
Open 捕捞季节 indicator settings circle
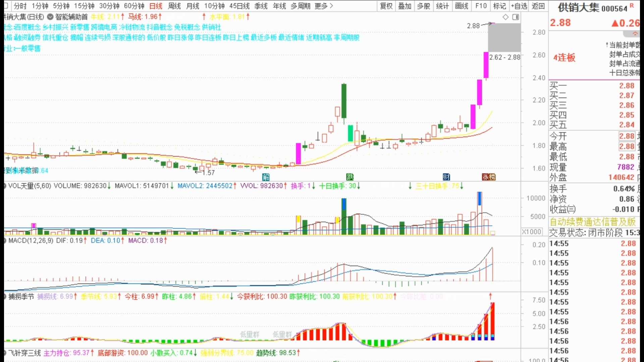pos(5,296)
